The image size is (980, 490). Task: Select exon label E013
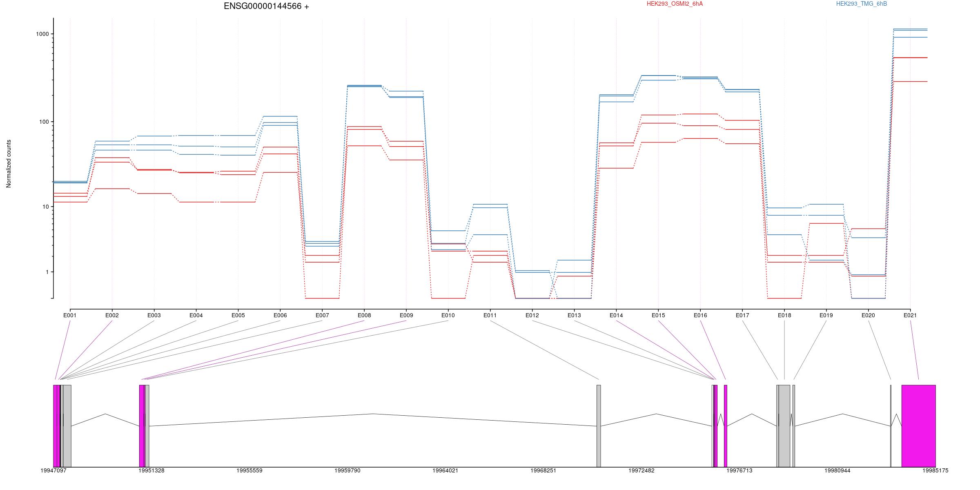pyautogui.click(x=574, y=315)
